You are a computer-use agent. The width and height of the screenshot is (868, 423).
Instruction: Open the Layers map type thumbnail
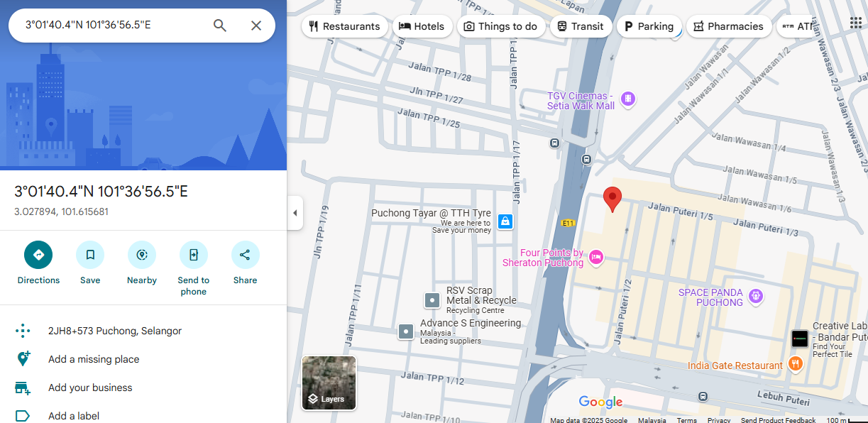329,383
